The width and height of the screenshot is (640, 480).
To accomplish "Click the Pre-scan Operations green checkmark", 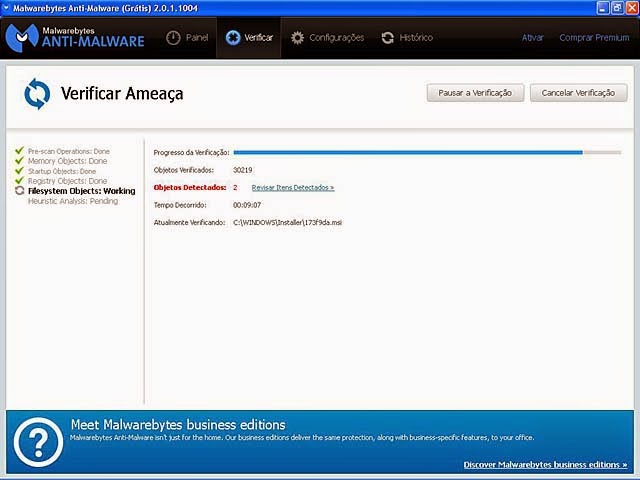I will coord(19,151).
